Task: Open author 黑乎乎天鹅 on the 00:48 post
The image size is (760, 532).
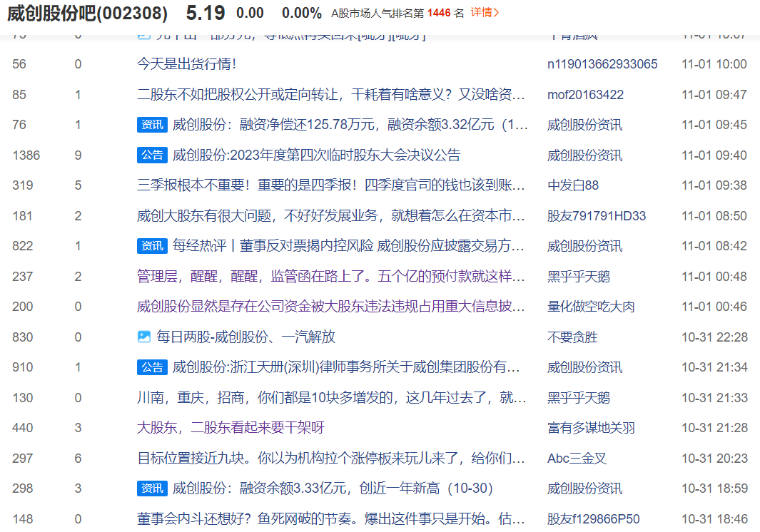Action: [x=579, y=276]
